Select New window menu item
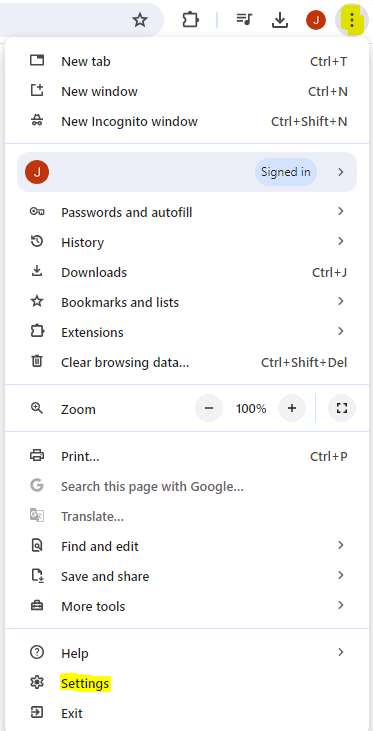This screenshot has height=731, width=373. [x=186, y=91]
